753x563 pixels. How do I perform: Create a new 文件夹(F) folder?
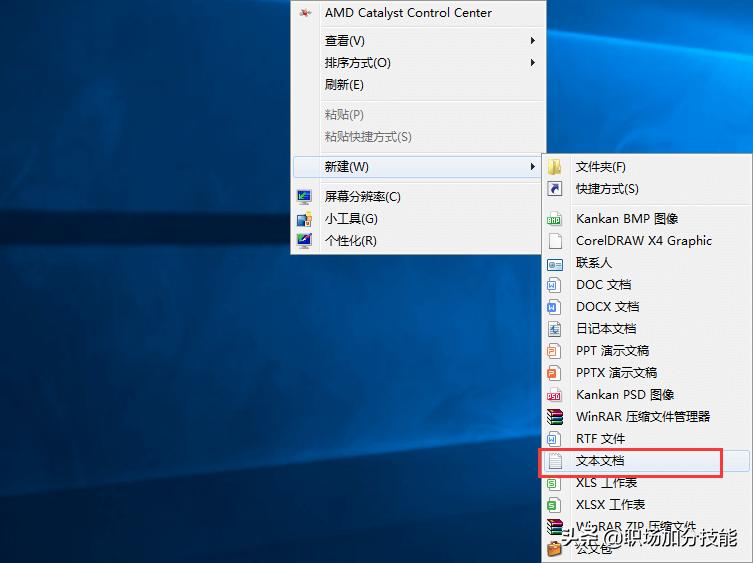tap(646, 167)
